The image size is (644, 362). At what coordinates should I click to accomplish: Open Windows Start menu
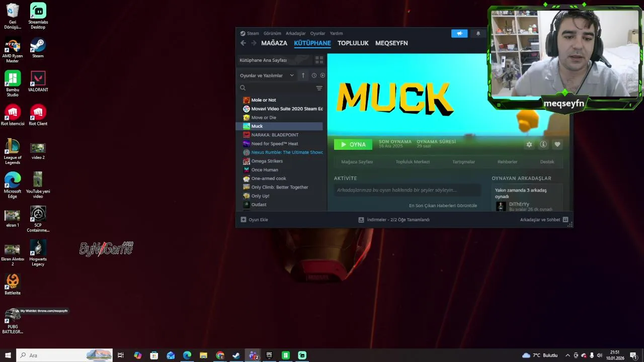[x=8, y=355]
